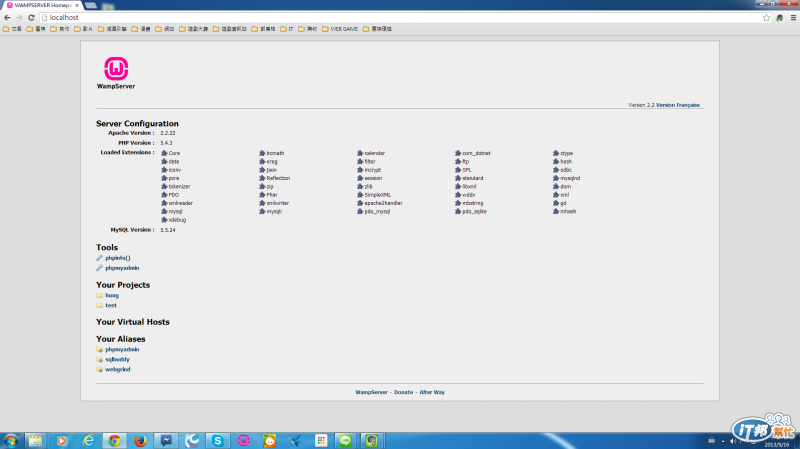The image size is (800, 449).
Task: Open Windows Media Player from the taskbar
Action: [x=62, y=441]
